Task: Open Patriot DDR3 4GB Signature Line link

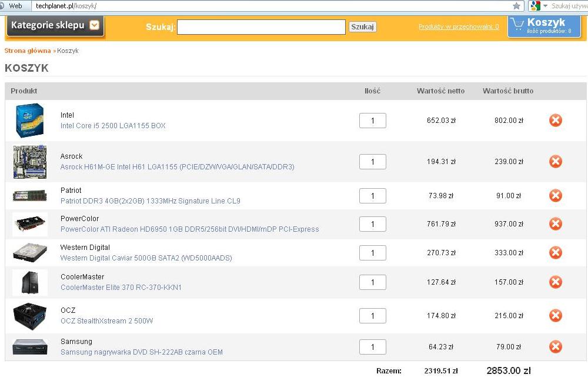Action: point(151,201)
